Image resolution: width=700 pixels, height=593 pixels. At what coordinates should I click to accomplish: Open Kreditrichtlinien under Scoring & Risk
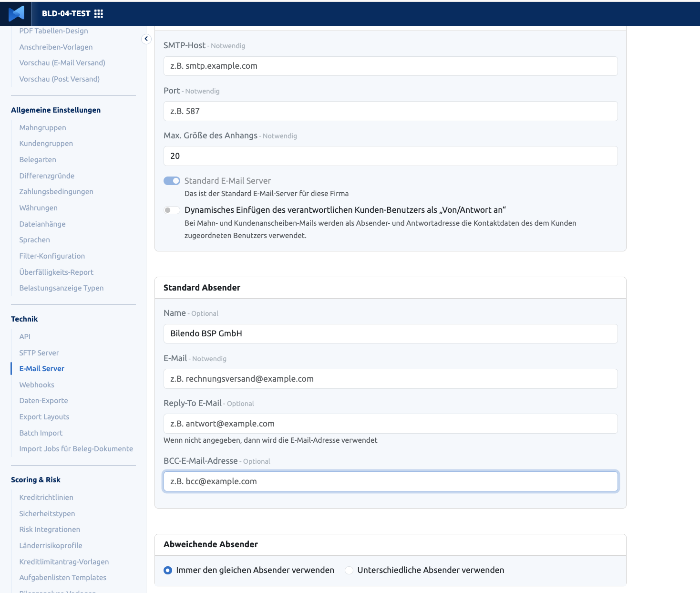click(x=46, y=498)
